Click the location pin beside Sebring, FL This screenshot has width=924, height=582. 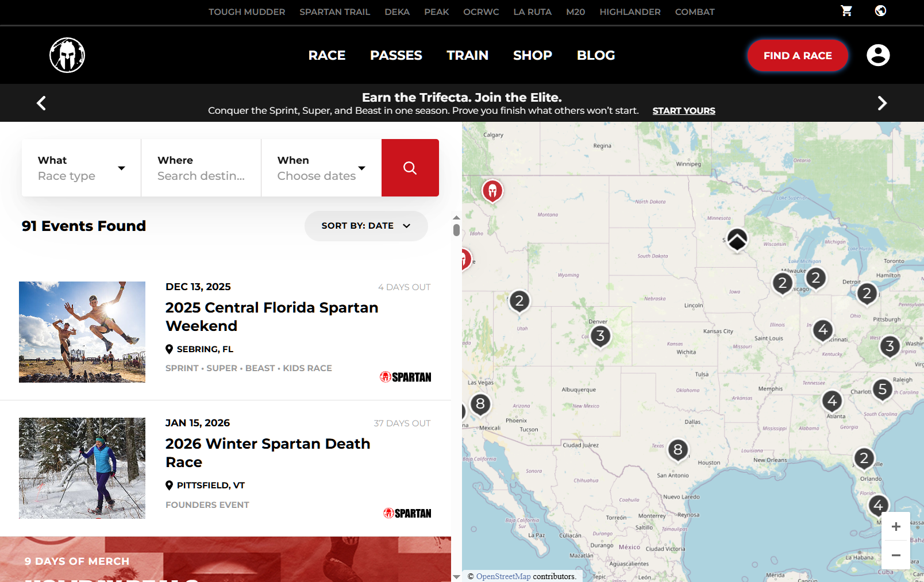tap(169, 349)
